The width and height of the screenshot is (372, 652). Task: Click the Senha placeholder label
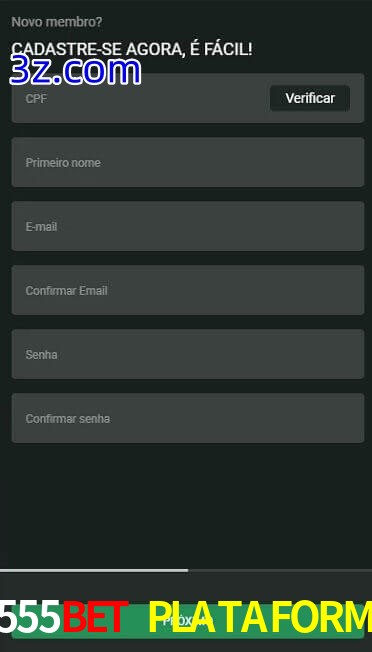[41, 355]
